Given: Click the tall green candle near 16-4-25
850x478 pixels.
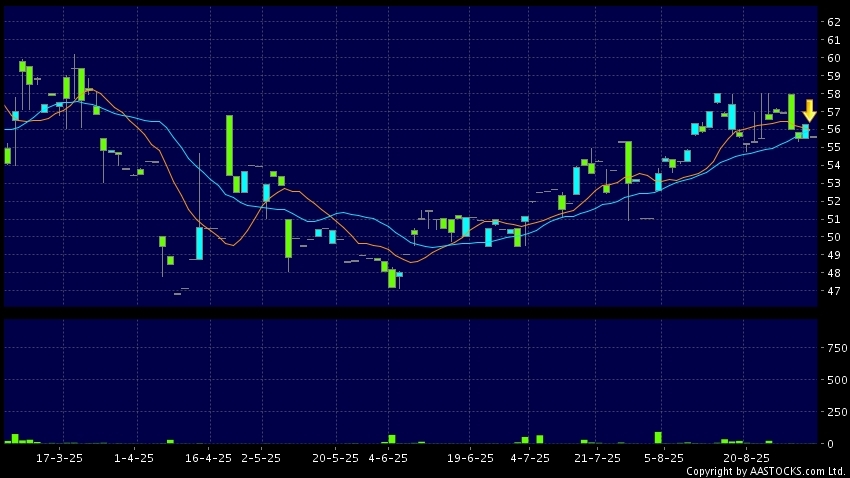Looking at the screenshot, I should pyautogui.click(x=229, y=145).
